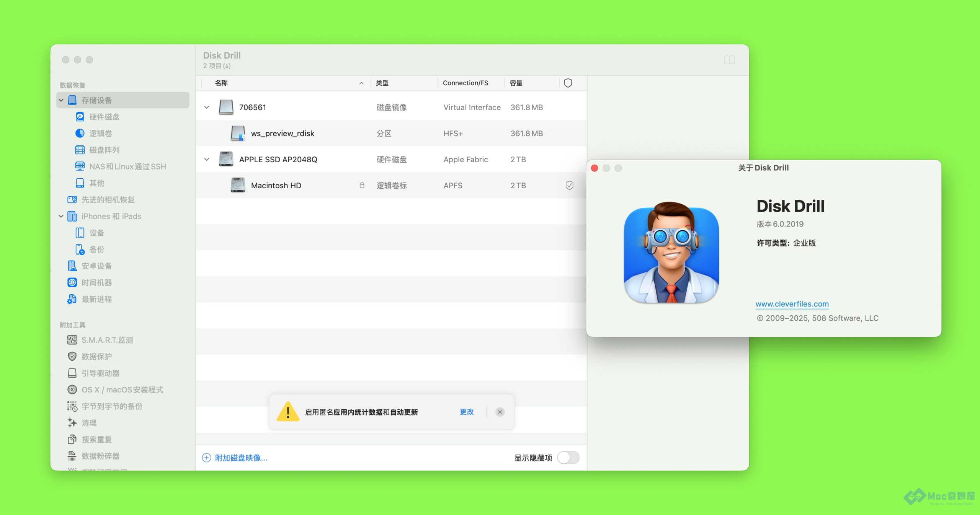Click the Disk Drill app icon in About window
Screen dimensions: 980x515
[x=671, y=252]
